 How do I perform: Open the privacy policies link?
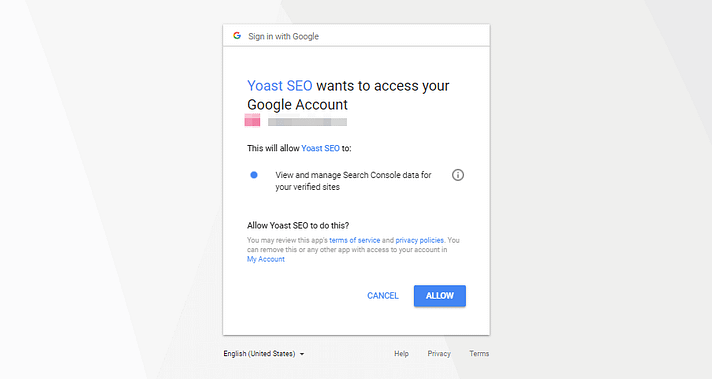(x=420, y=240)
